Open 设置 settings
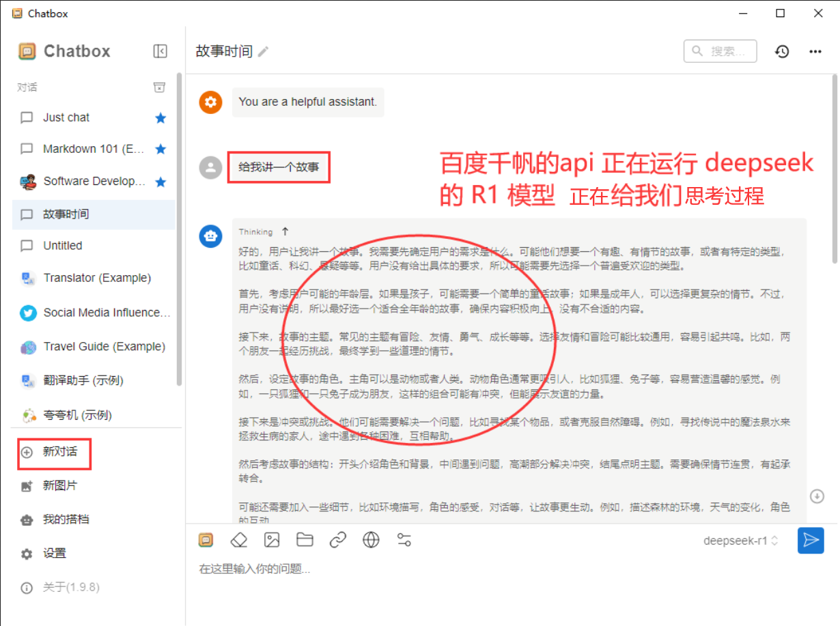This screenshot has width=840, height=626. pos(92,554)
